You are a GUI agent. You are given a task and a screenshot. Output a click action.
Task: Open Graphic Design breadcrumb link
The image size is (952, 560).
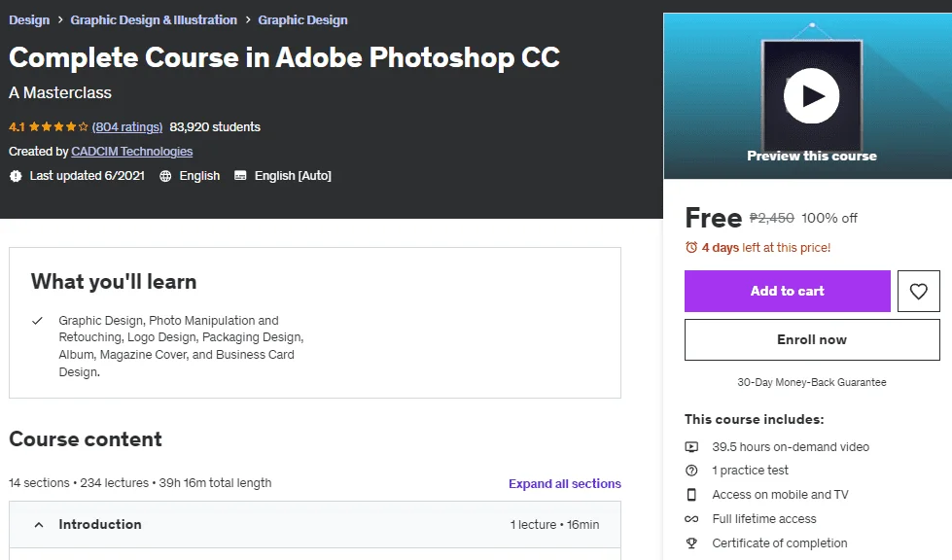(x=303, y=20)
